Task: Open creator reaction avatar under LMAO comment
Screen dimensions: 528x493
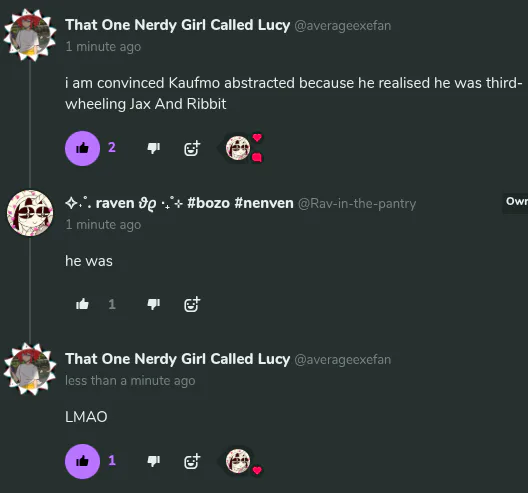Action: [x=238, y=461]
